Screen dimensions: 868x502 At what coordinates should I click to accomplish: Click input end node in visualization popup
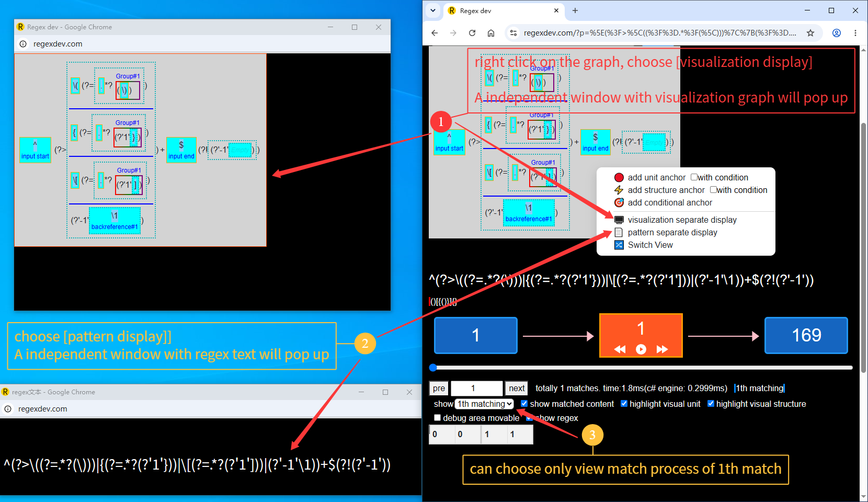tap(181, 150)
